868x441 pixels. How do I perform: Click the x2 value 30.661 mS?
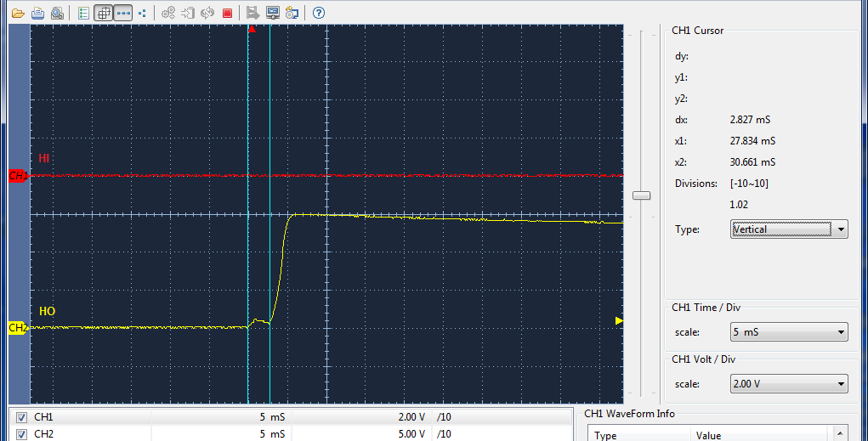(752, 162)
